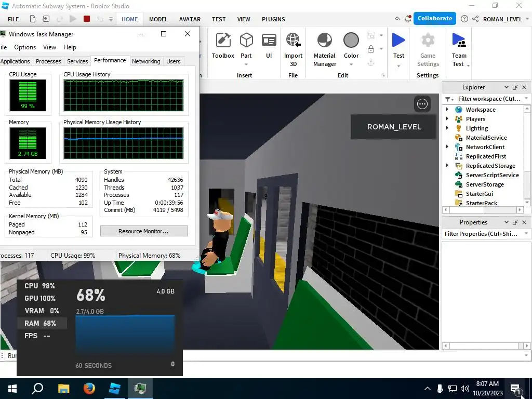Screen dimensions: 532x399
Task: Open the Toolbox panel
Action: 223,46
